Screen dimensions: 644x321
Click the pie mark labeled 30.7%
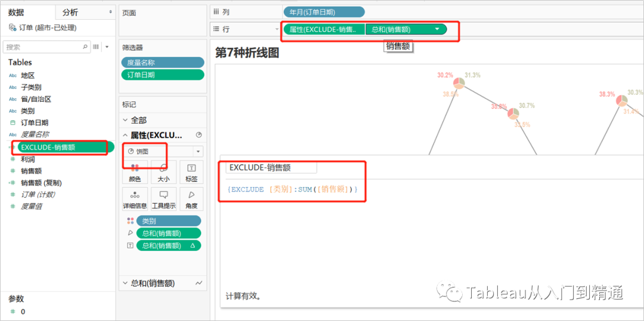click(x=513, y=114)
